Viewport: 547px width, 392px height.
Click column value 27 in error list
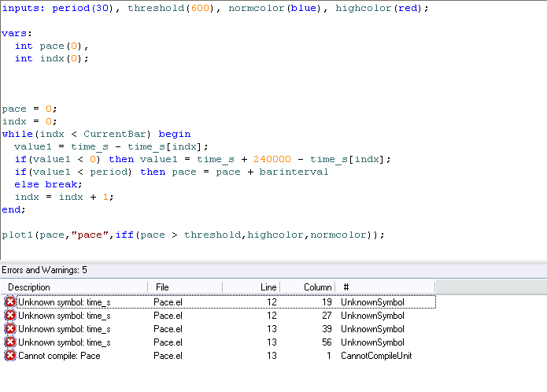[327, 316]
